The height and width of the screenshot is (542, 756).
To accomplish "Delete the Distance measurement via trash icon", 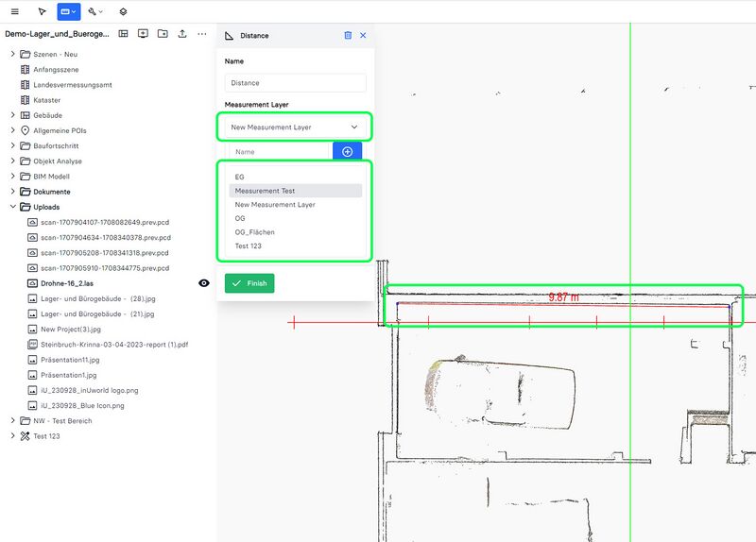I will (x=348, y=35).
